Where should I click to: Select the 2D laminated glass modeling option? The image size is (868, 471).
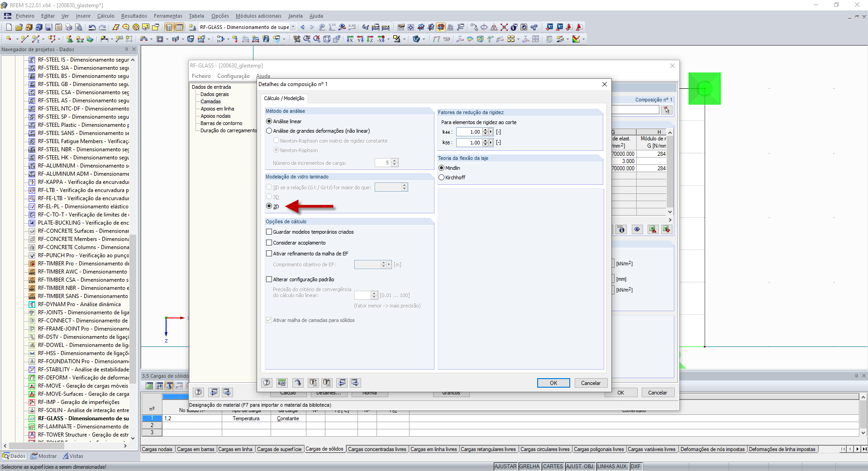pos(273,207)
